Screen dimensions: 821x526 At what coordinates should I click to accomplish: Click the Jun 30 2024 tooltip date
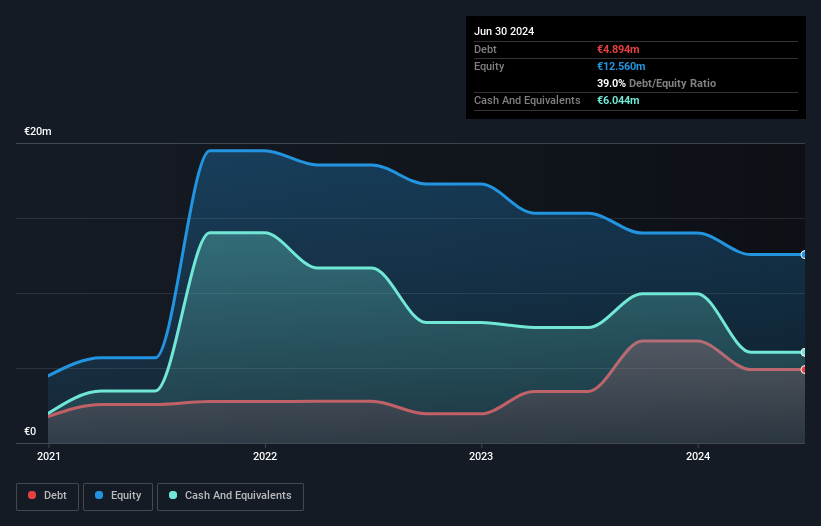[x=504, y=31]
